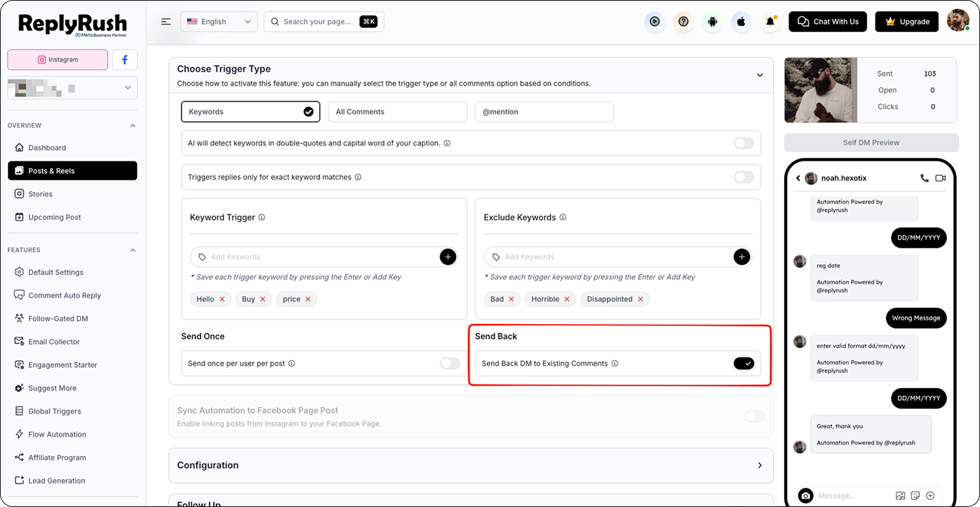The height and width of the screenshot is (507, 980).
Task: Open Follow-Gated DM in the sidebar
Action: [73, 319]
